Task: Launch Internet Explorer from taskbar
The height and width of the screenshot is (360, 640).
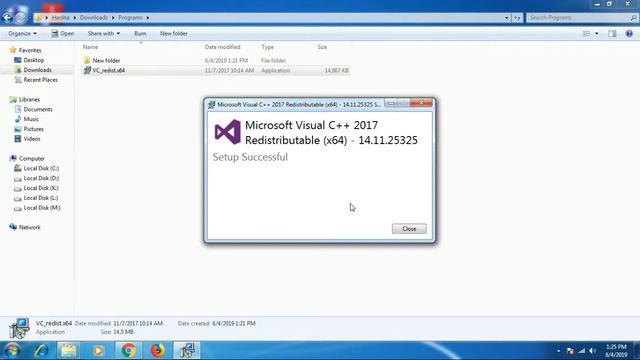Action: tap(41, 350)
